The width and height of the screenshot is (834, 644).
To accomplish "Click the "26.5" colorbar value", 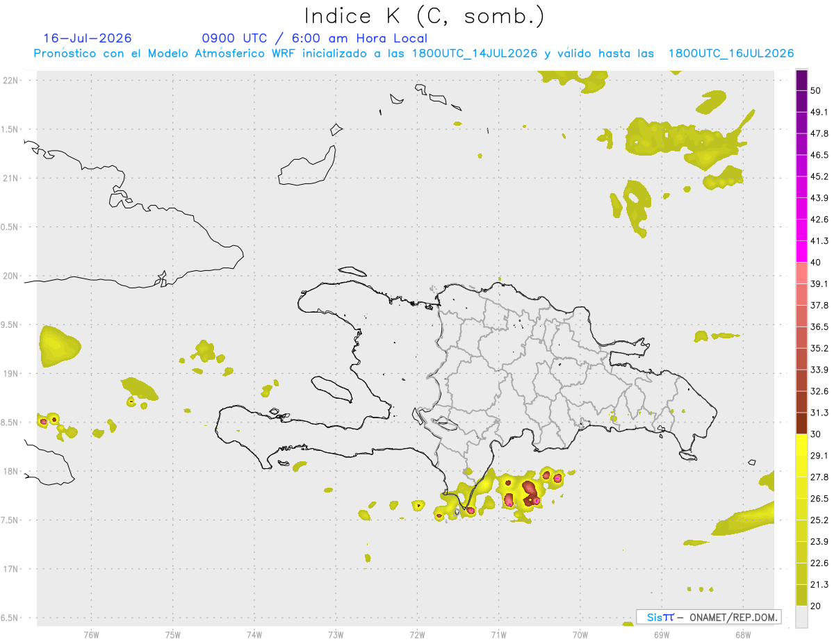I will click(x=819, y=499).
